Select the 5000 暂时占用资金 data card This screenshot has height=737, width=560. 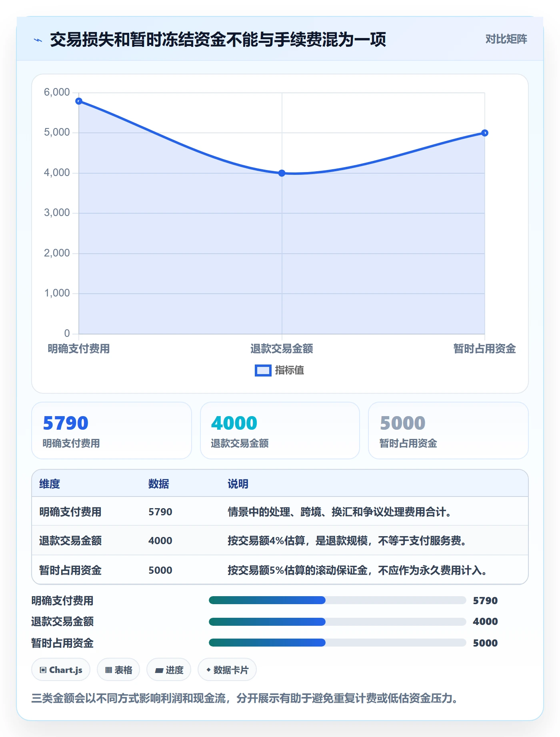pos(448,431)
